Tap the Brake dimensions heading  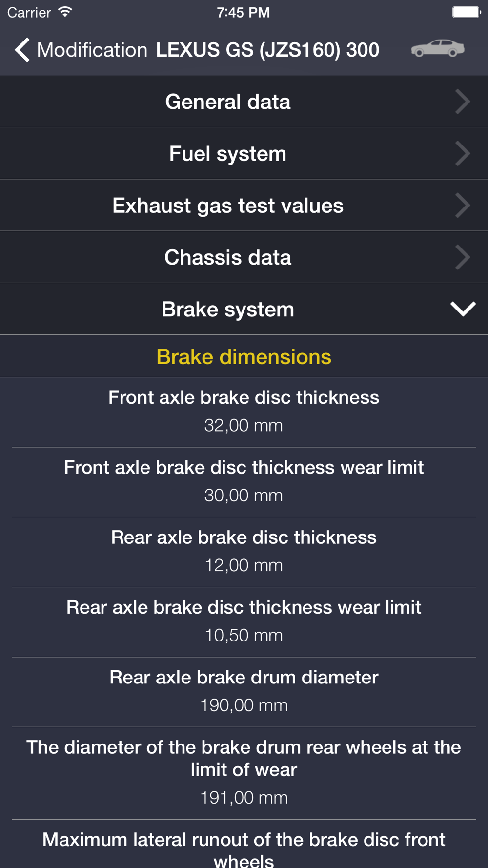click(244, 357)
